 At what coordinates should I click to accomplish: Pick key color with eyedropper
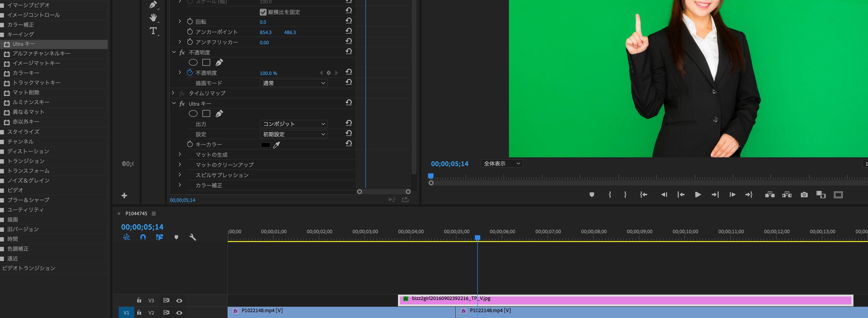276,145
